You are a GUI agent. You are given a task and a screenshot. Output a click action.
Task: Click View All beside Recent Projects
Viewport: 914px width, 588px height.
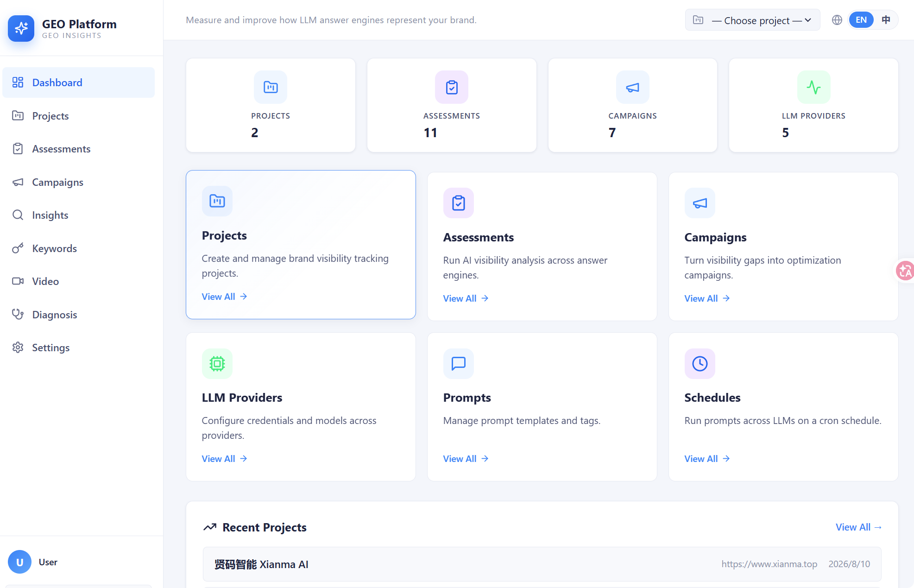859,527
